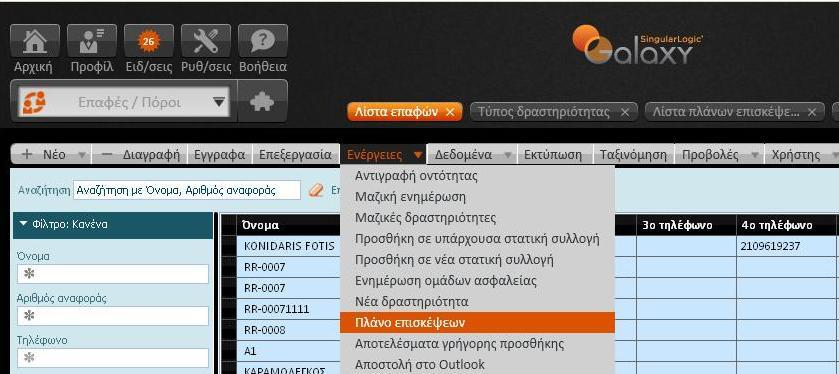Select Νέα δραστηριότητα menu entry

(x=477, y=302)
